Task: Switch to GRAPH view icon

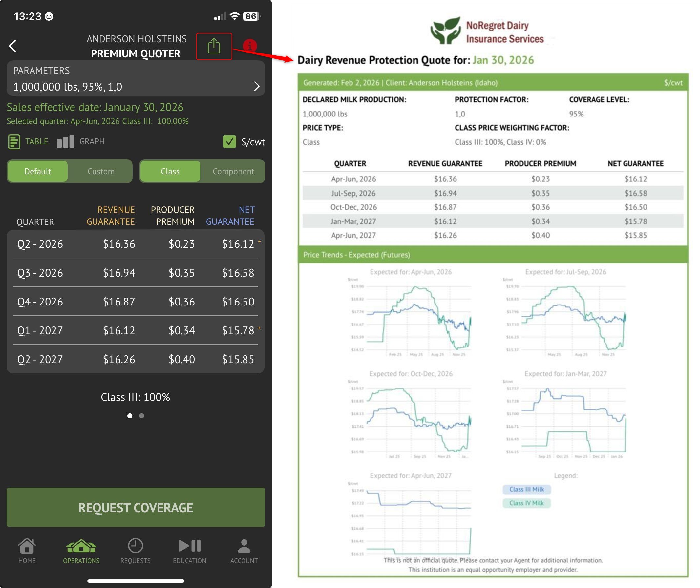Action: [x=65, y=142]
